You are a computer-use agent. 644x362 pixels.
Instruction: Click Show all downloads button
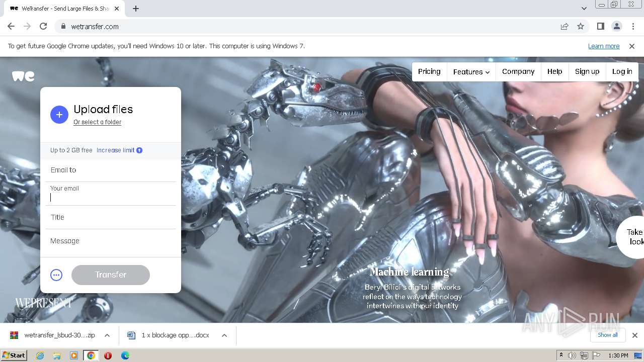pos(607,335)
